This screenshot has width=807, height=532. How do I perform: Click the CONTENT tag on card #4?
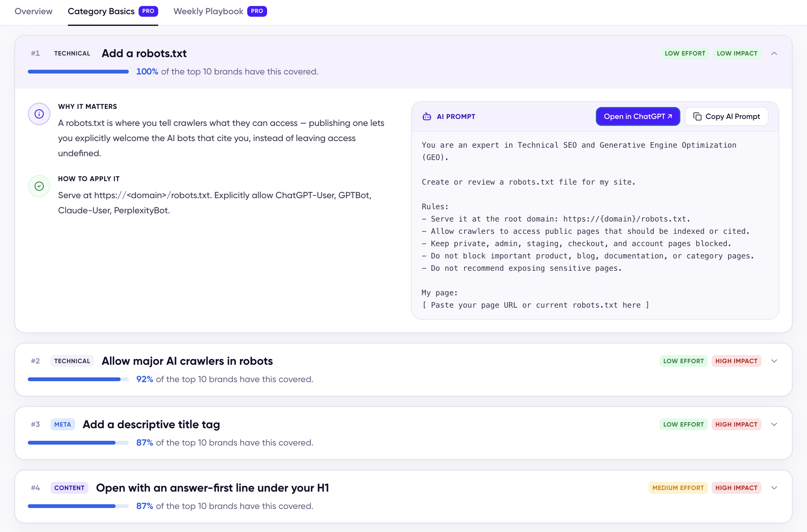coord(69,488)
